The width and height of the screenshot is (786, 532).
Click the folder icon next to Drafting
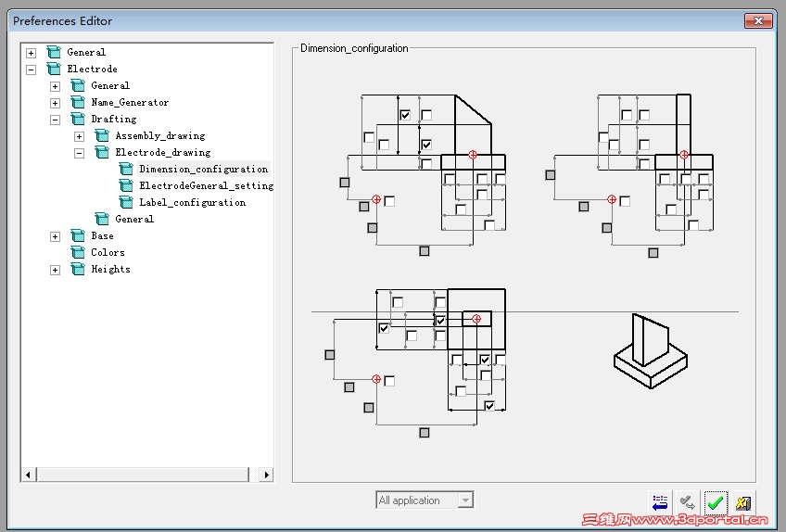(78, 119)
